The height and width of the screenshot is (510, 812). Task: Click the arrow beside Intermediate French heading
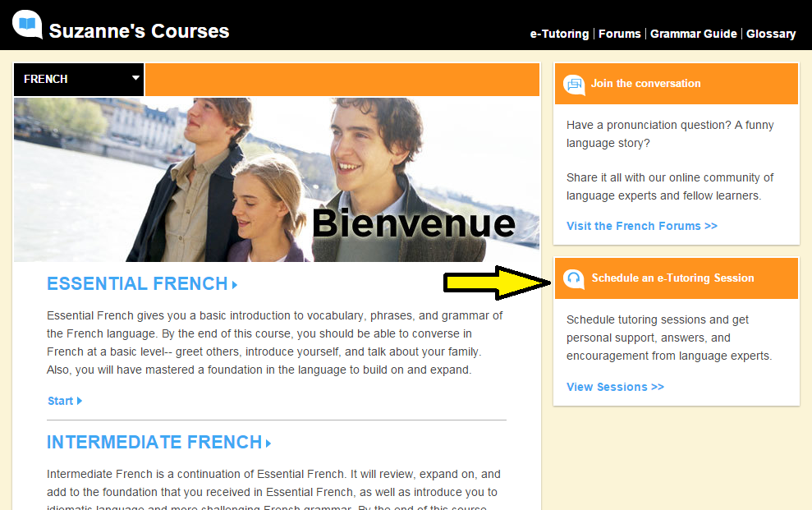(268, 443)
